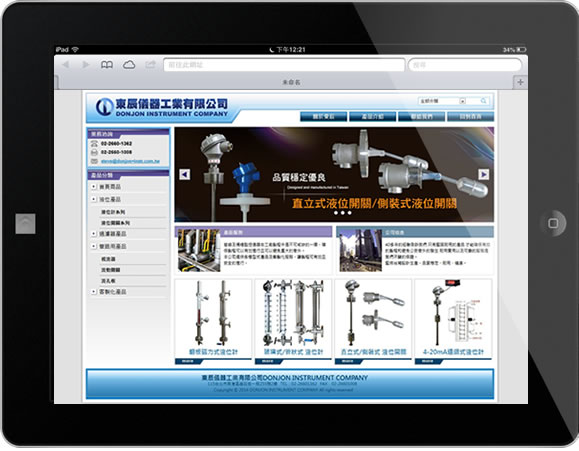This screenshot has height=451, width=579.
Task: Tap the Safari forward arrow
Action: pyautogui.click(x=86, y=65)
